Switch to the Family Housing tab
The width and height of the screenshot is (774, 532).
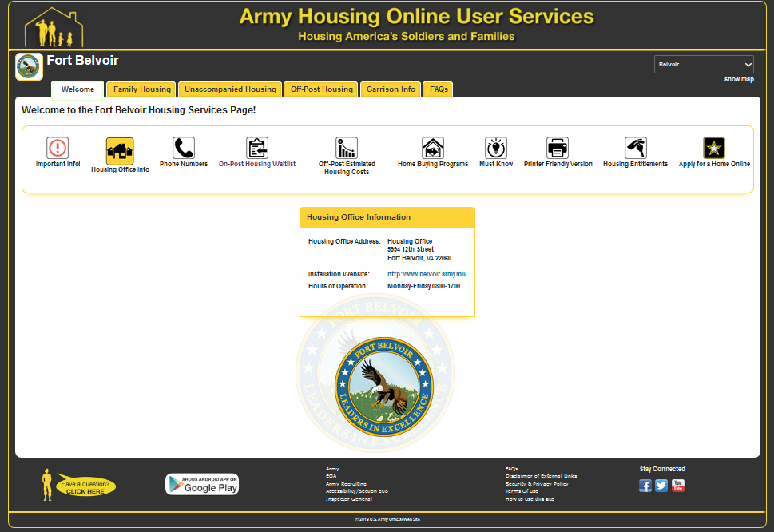(x=141, y=89)
